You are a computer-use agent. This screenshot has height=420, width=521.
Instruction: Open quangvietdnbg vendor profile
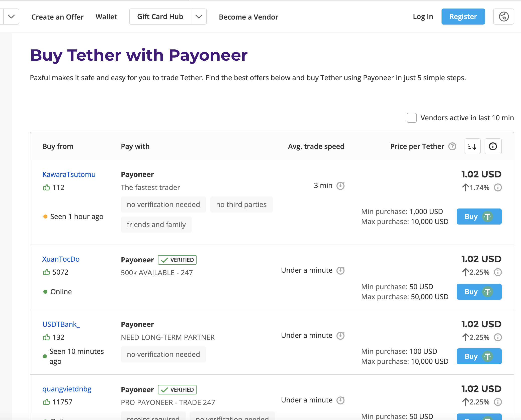67,389
